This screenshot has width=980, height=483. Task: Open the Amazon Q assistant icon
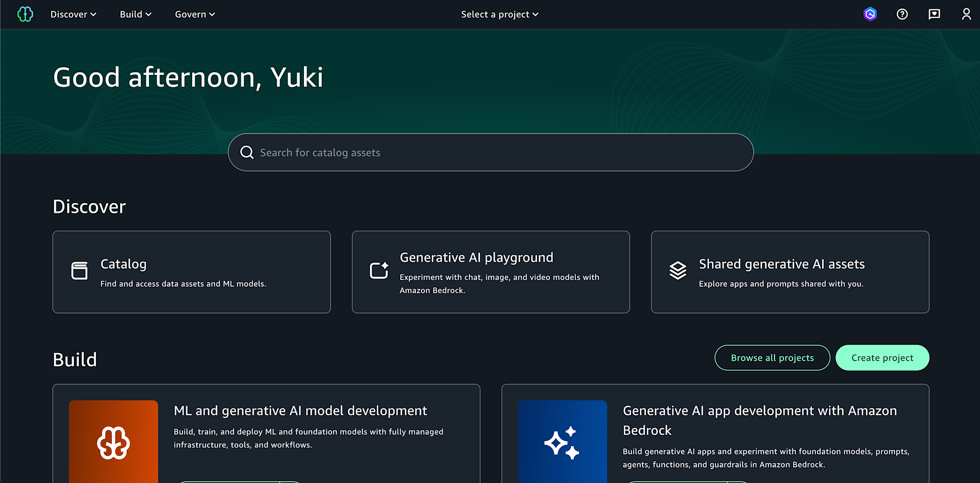pyautogui.click(x=870, y=14)
